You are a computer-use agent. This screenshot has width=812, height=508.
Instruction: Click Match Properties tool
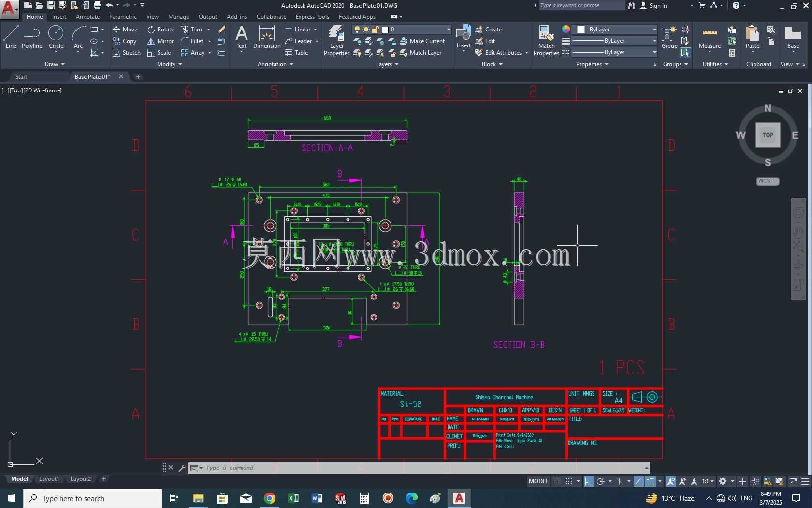[546, 41]
